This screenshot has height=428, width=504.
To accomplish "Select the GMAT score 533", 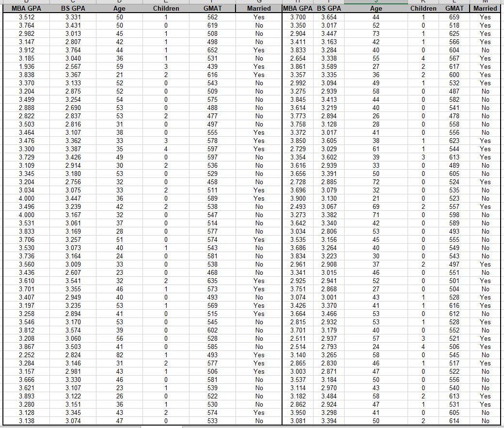I will click(x=212, y=421).
